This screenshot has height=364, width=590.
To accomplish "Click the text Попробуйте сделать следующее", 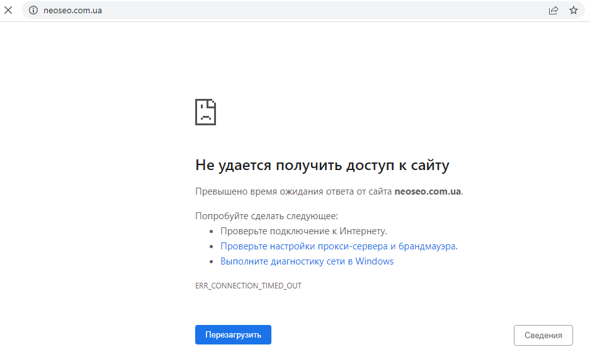I will point(266,216).
